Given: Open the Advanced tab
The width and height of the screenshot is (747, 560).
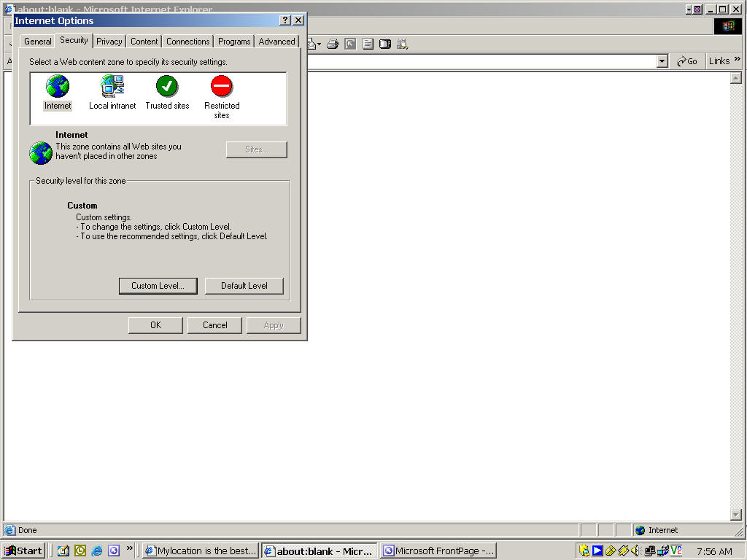Looking at the screenshot, I should [x=276, y=42].
